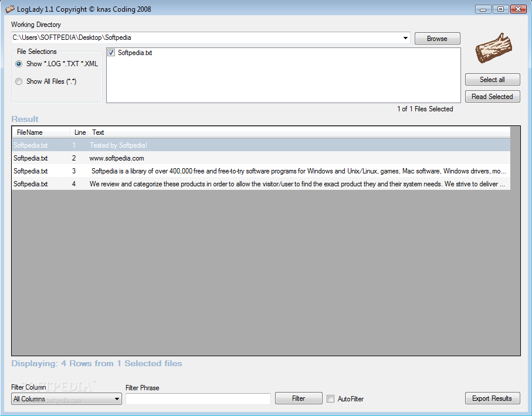This screenshot has height=416, width=532.
Task: Sort results by FileName column header
Action: click(41, 132)
